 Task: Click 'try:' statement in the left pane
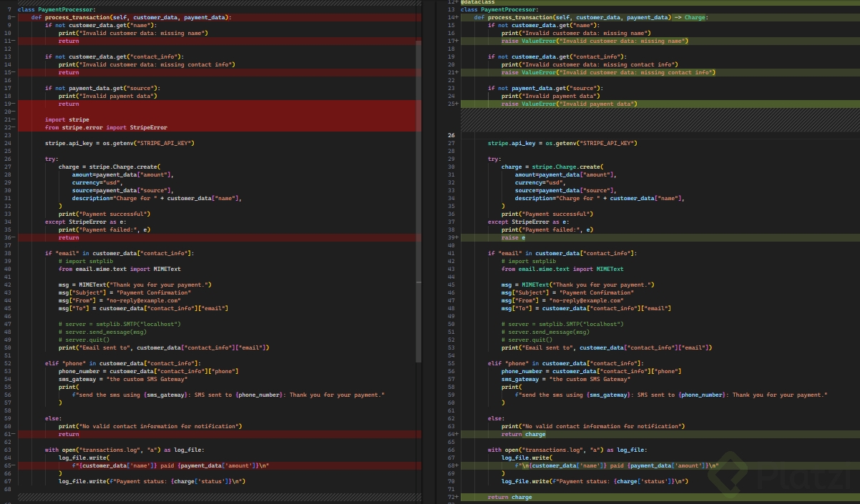[x=52, y=159]
